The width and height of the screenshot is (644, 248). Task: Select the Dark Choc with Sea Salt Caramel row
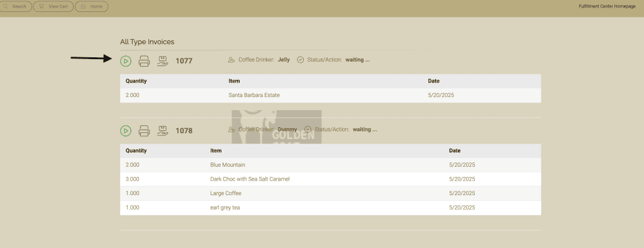click(331, 179)
